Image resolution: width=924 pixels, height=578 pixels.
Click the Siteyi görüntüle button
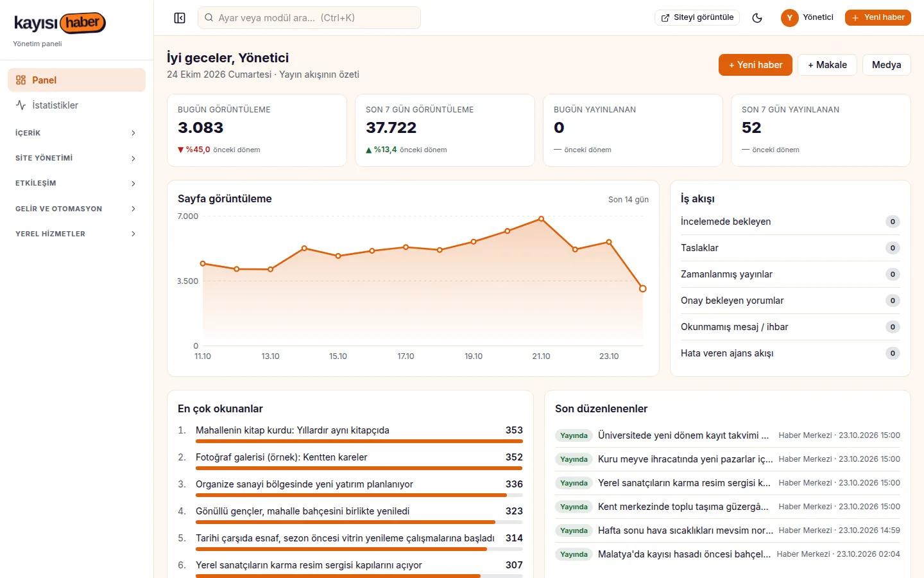[697, 18]
